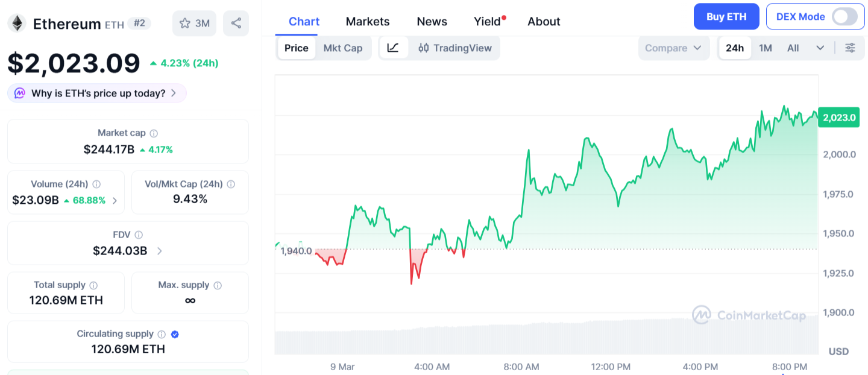Image resolution: width=868 pixels, height=375 pixels.
Task: Open chart customization sliders icon
Action: [850, 47]
